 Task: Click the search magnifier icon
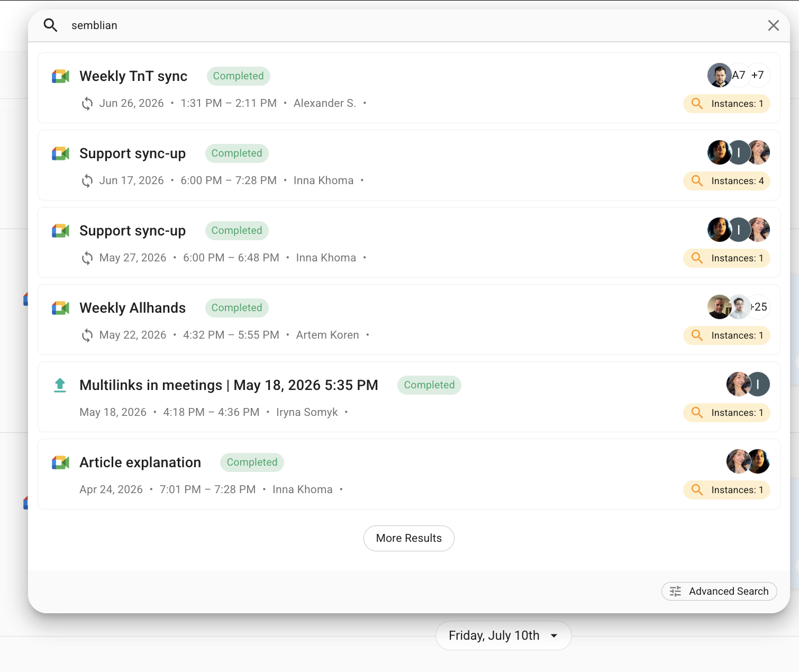50,25
